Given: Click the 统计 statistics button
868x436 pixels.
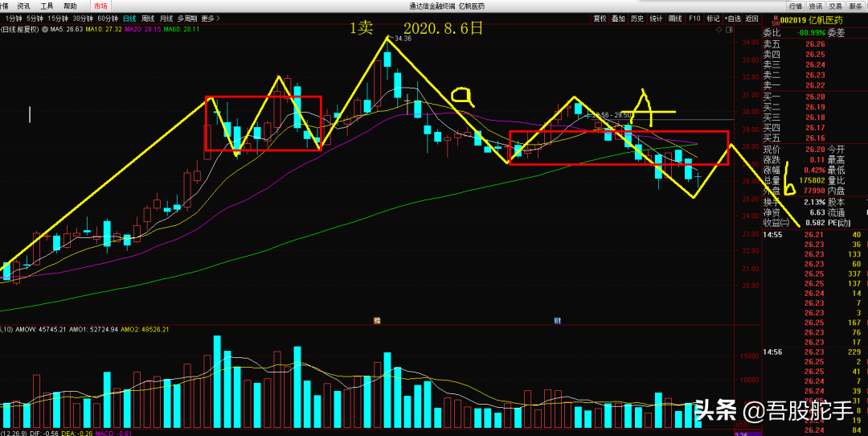Looking at the screenshot, I should [x=656, y=19].
